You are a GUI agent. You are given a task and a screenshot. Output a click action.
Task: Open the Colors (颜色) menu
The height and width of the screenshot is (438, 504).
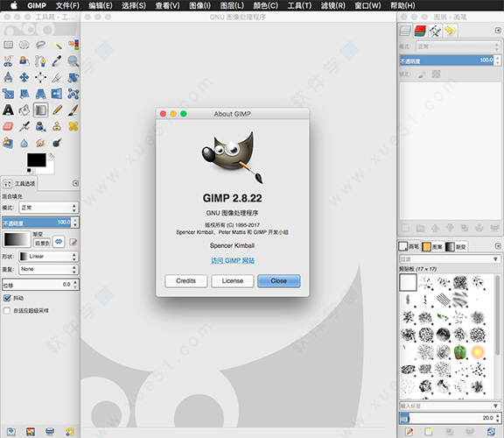[265, 5]
